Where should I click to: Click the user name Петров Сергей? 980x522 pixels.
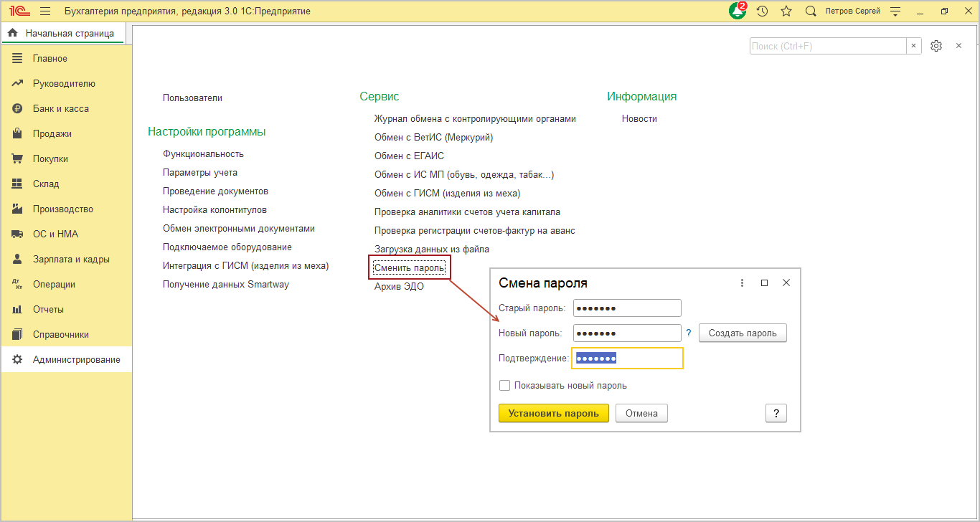coord(854,11)
